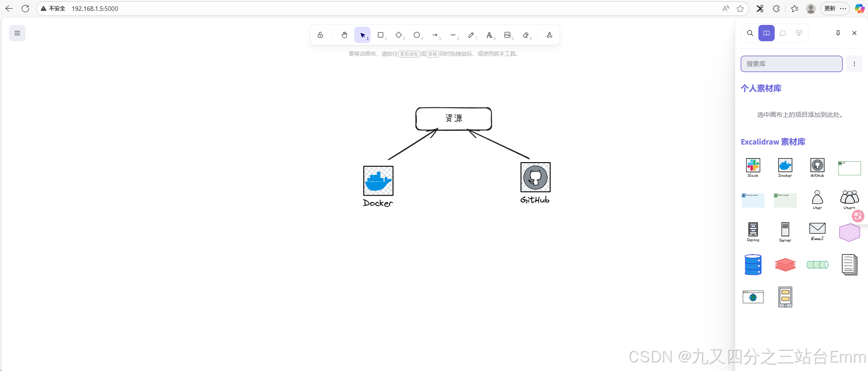Select the Arrow tool
Image resolution: width=868 pixels, height=371 pixels.
pyautogui.click(x=435, y=35)
